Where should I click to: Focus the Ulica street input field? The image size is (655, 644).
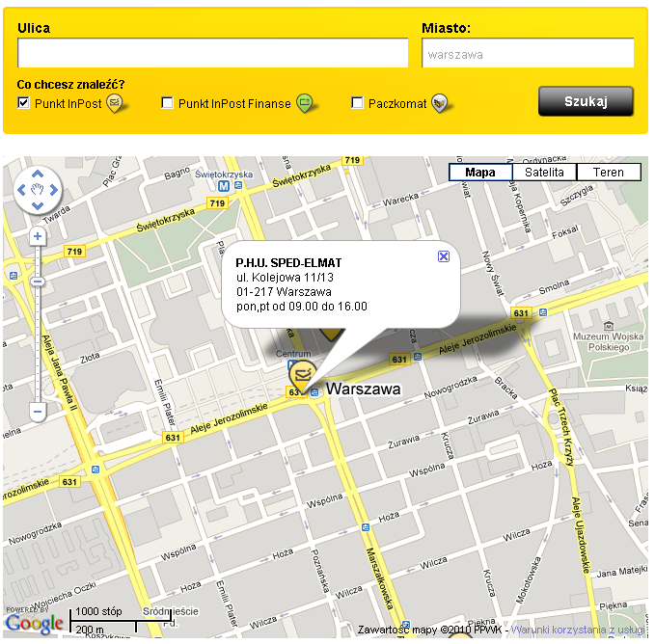(x=213, y=53)
